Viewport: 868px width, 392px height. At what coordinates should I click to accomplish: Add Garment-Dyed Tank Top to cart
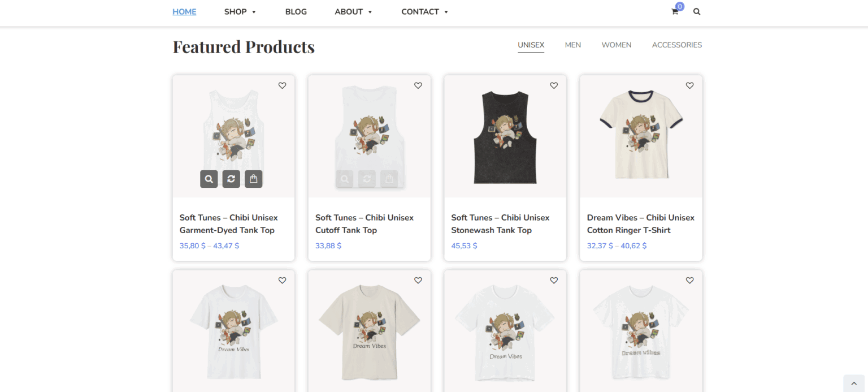click(254, 179)
